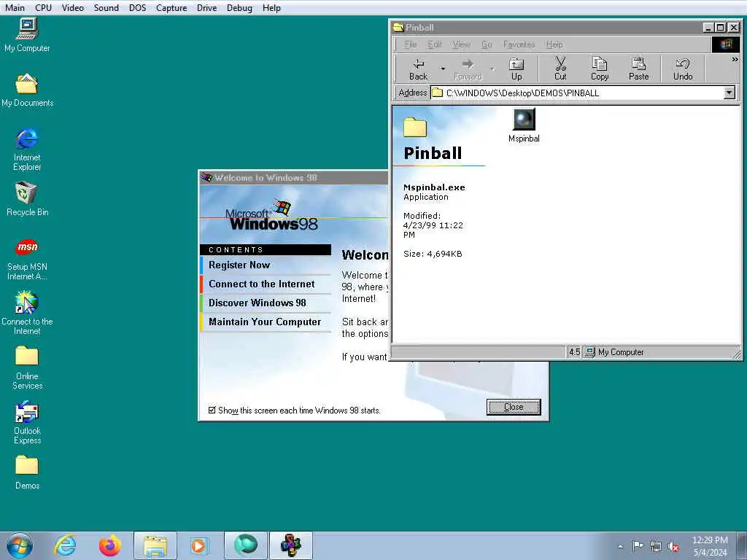
Task: Select the Recycle Bin icon
Action: click(x=27, y=199)
